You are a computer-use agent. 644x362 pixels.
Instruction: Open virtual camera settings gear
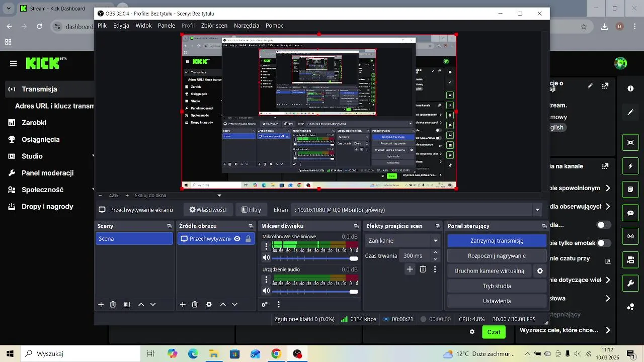coord(540,270)
